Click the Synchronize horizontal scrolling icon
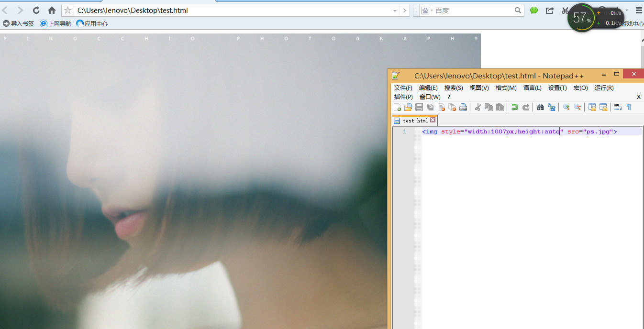Image resolution: width=644 pixels, height=329 pixels. tap(603, 107)
